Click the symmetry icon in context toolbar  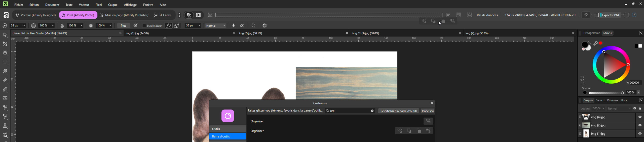click(264, 26)
